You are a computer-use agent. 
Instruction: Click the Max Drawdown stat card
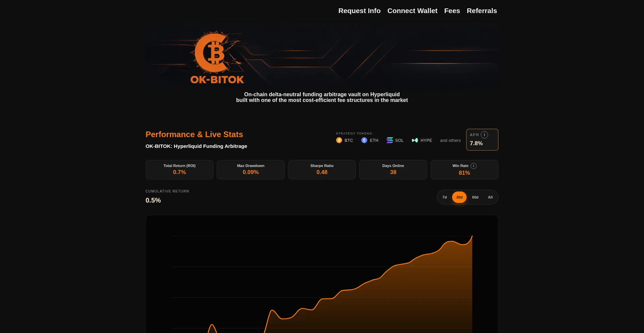251,169
